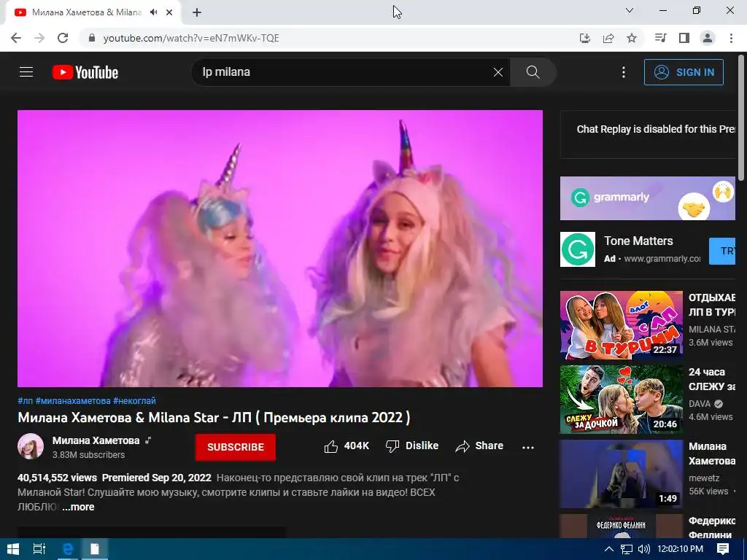Select the Милана Хаметова & Milana browser tab
This screenshot has height=560, width=747.
point(93,13)
